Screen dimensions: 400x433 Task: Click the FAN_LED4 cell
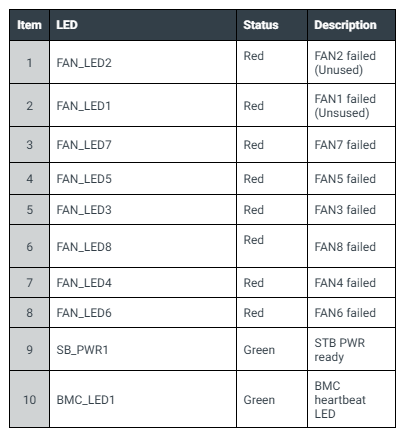143,283
